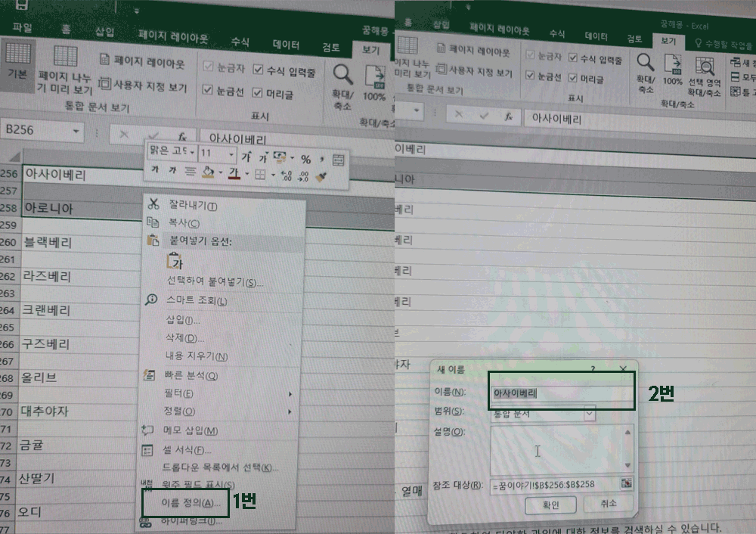Image resolution: width=756 pixels, height=534 pixels.
Task: Select 이름 정의 in the context menu
Action: click(x=191, y=503)
